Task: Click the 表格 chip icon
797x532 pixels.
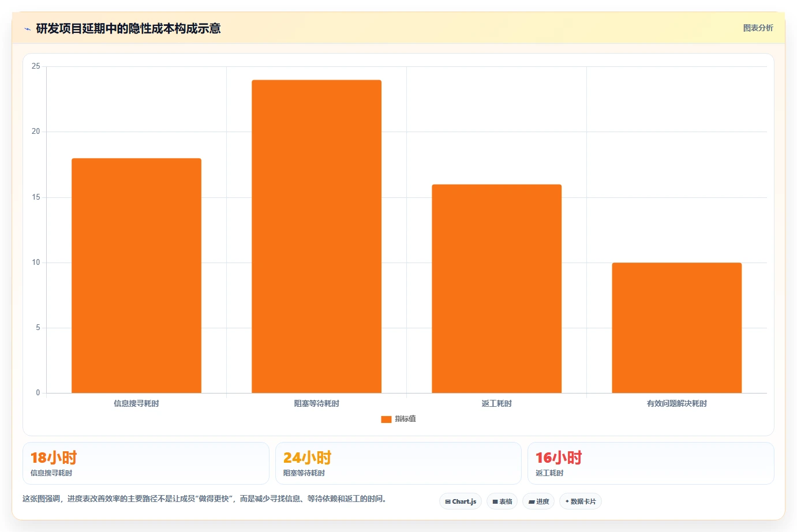Action: coord(495,502)
